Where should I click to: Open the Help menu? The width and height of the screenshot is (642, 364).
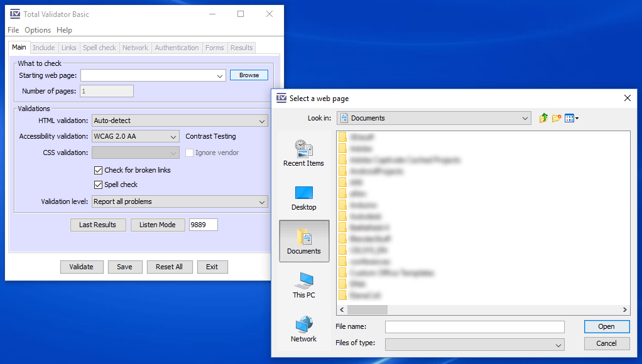click(x=64, y=30)
